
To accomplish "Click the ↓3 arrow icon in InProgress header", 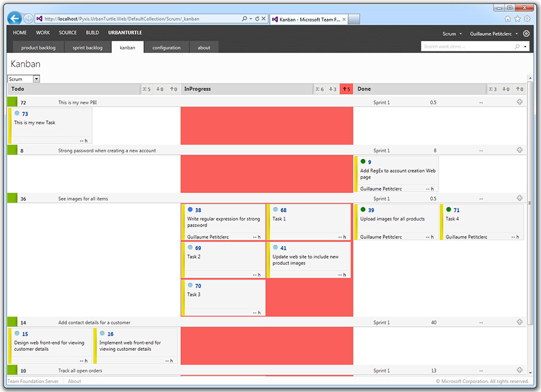I will pyautogui.click(x=332, y=88).
